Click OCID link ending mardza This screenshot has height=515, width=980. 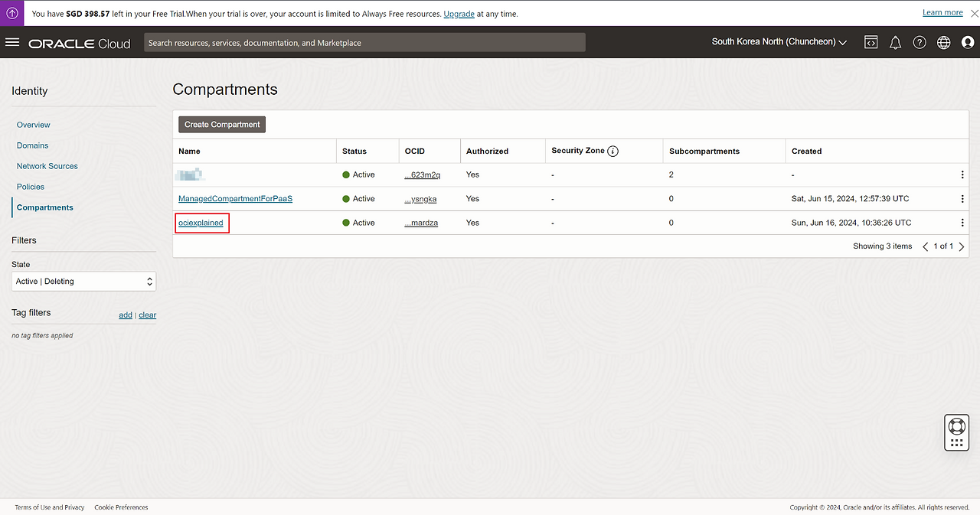point(421,223)
